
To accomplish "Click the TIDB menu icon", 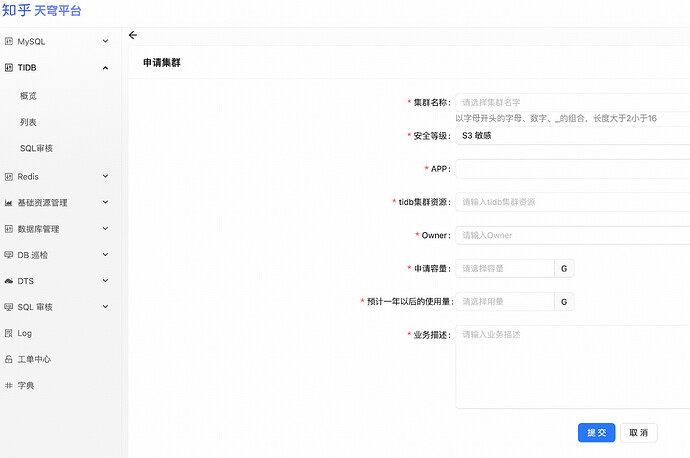I will click(8, 68).
